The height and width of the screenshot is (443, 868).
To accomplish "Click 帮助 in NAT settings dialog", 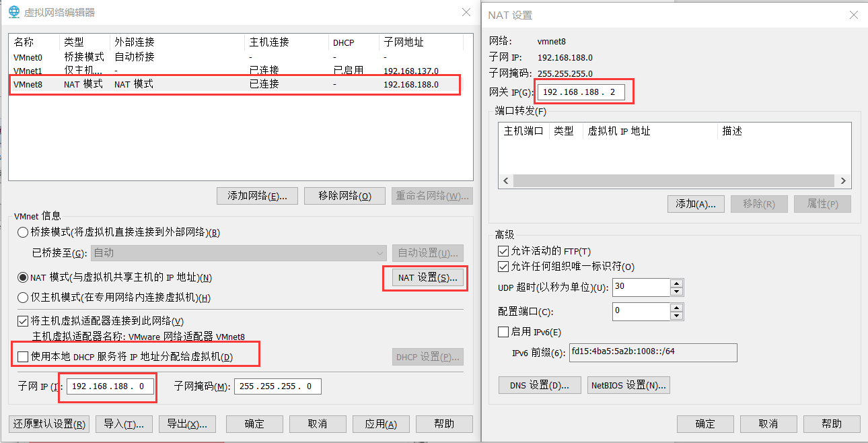I will pyautogui.click(x=832, y=423).
